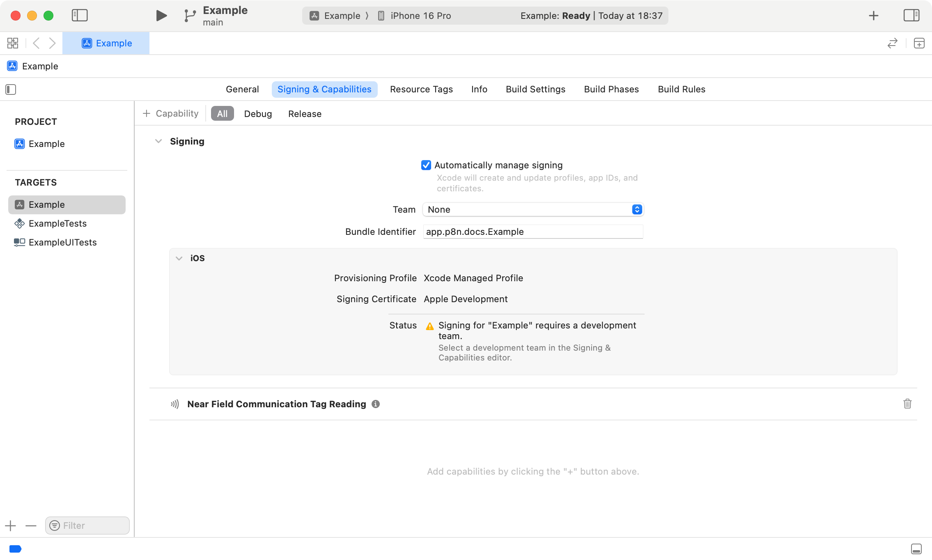
Task: Switch to the Build Settings tab
Action: [535, 90]
